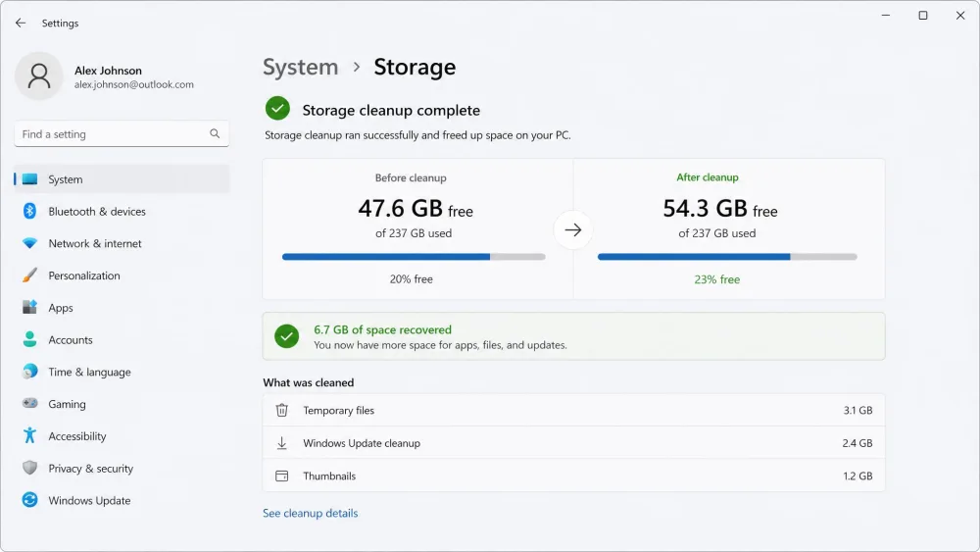Click 6.7 GB of space recovered text
The image size is (980, 552).
382,329
